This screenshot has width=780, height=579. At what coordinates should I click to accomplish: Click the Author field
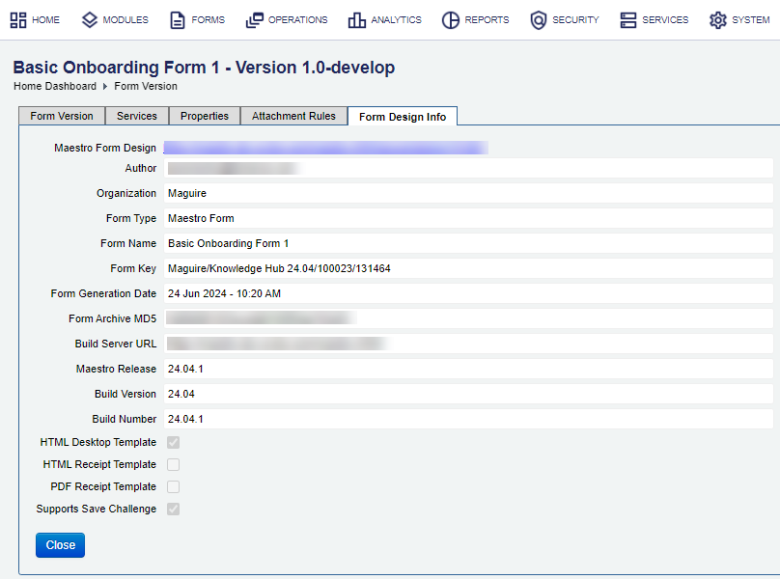pyautogui.click(x=468, y=168)
